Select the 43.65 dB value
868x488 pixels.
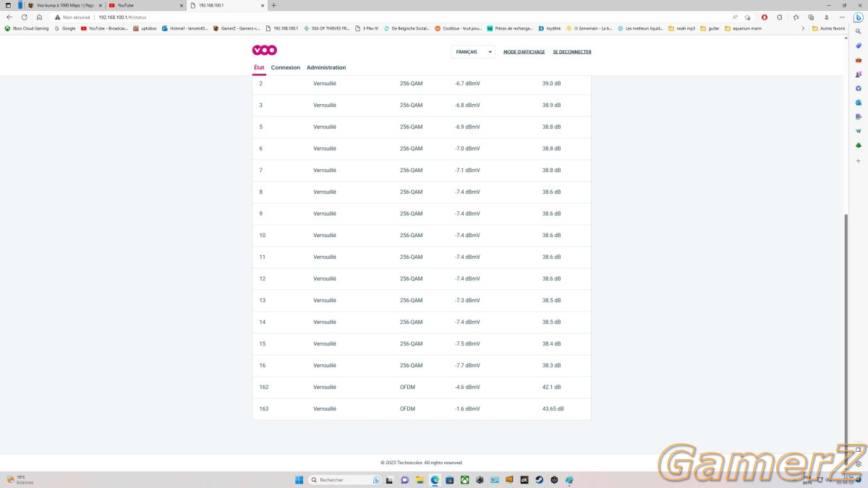click(x=553, y=408)
